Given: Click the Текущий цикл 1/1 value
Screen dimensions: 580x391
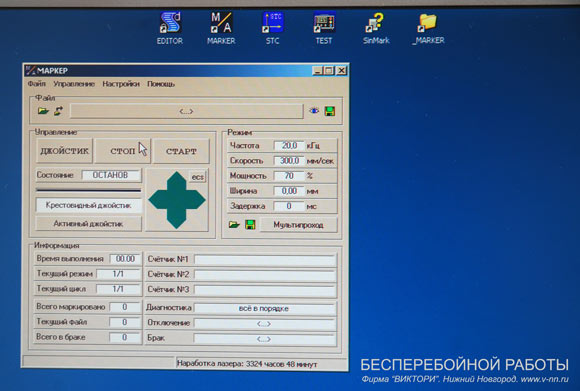Looking at the screenshot, I should [118, 289].
